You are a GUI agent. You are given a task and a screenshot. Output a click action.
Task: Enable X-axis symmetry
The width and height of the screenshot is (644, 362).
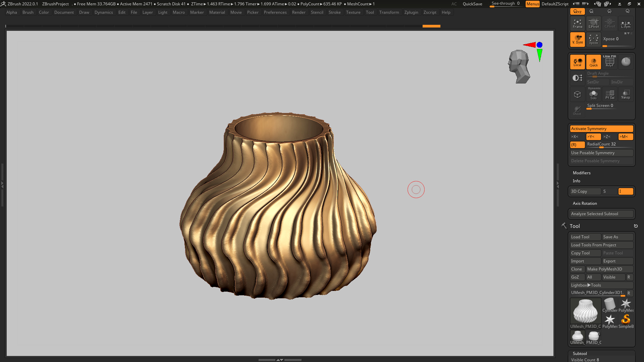tap(577, 137)
